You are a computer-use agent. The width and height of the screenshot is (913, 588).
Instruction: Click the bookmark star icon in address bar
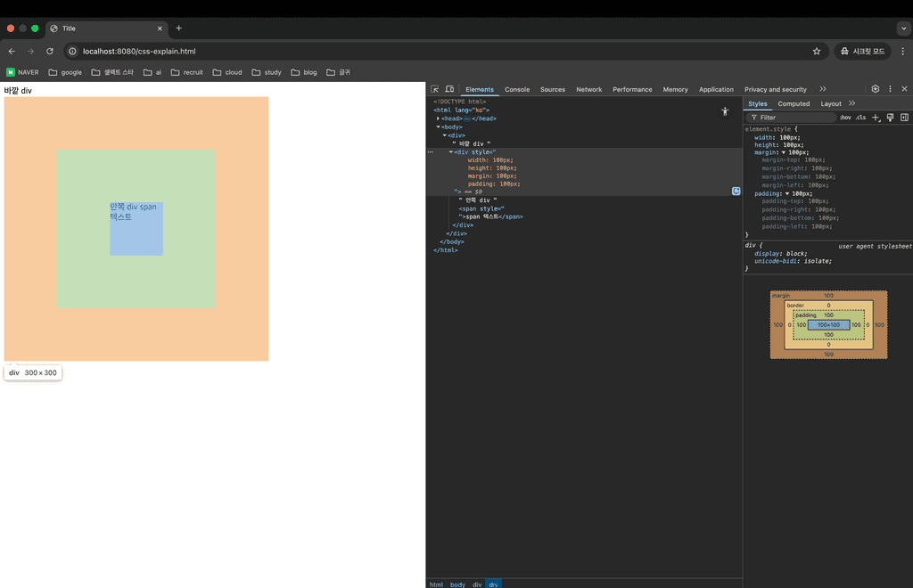coord(816,52)
